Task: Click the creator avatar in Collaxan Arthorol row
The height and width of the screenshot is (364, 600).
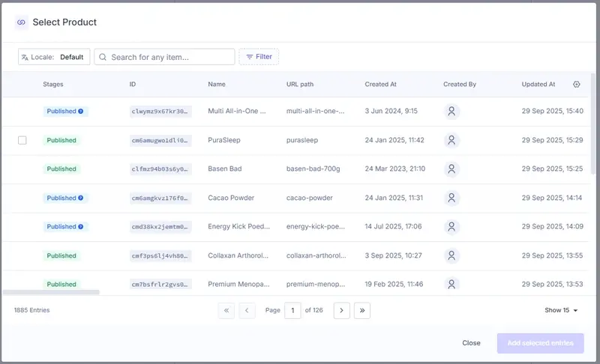Action: click(451, 255)
